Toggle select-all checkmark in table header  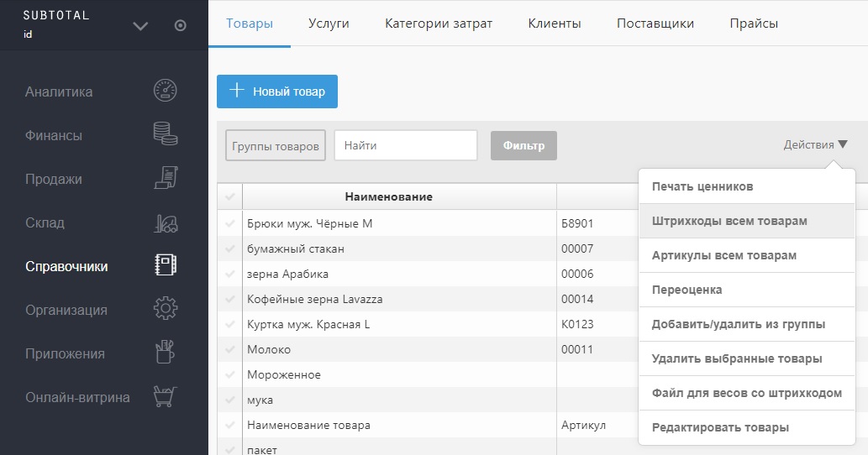point(229,196)
